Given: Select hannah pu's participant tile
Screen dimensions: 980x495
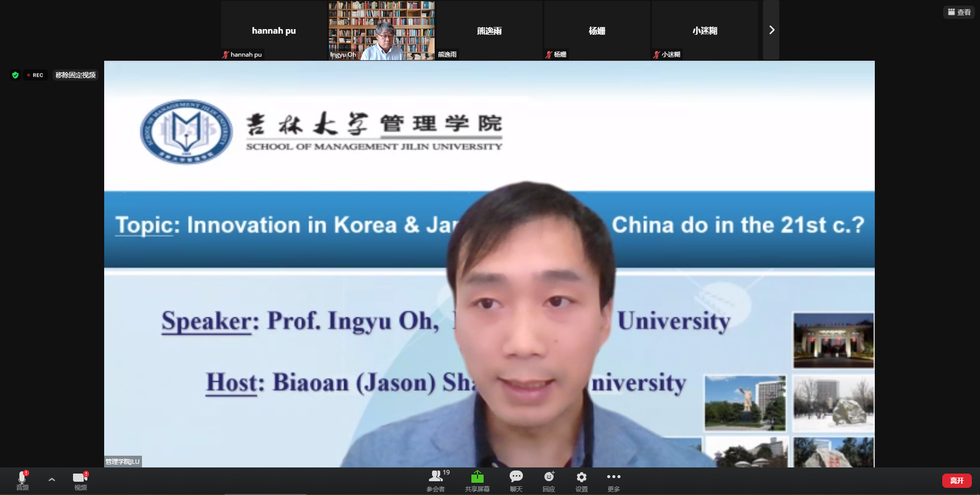Looking at the screenshot, I should point(274,30).
